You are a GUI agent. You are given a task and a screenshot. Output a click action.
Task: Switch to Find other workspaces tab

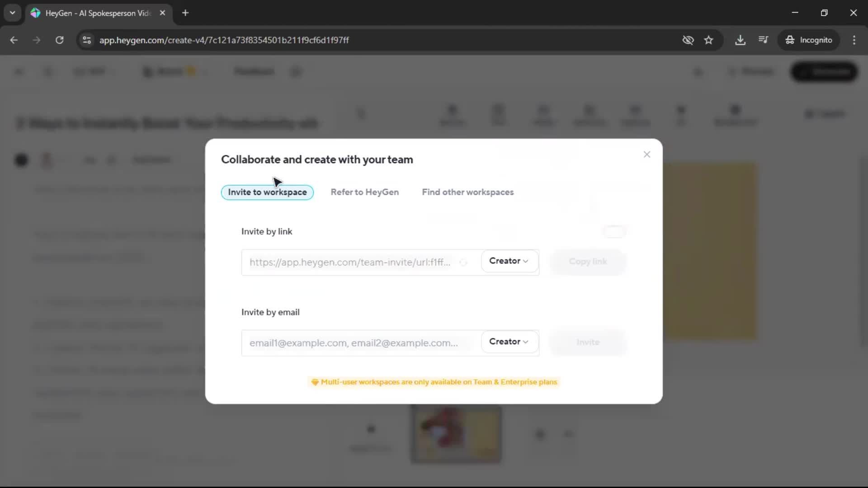[467, 192]
